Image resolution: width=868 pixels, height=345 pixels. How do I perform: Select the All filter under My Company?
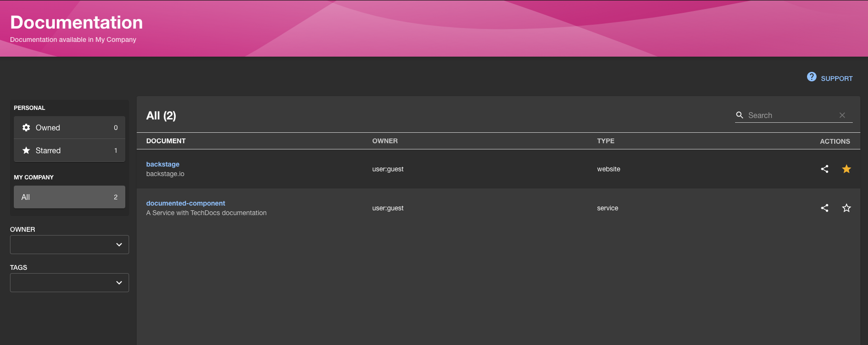pyautogui.click(x=69, y=197)
